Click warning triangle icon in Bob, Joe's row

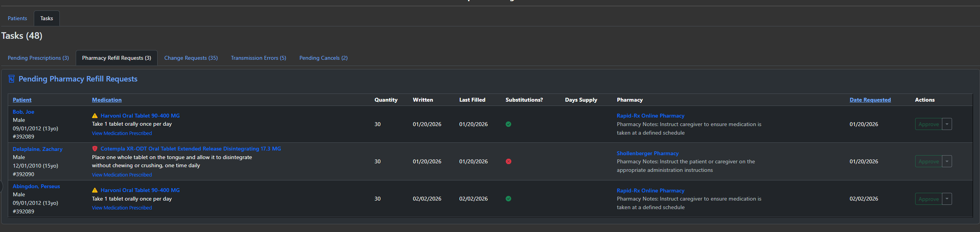pos(95,116)
